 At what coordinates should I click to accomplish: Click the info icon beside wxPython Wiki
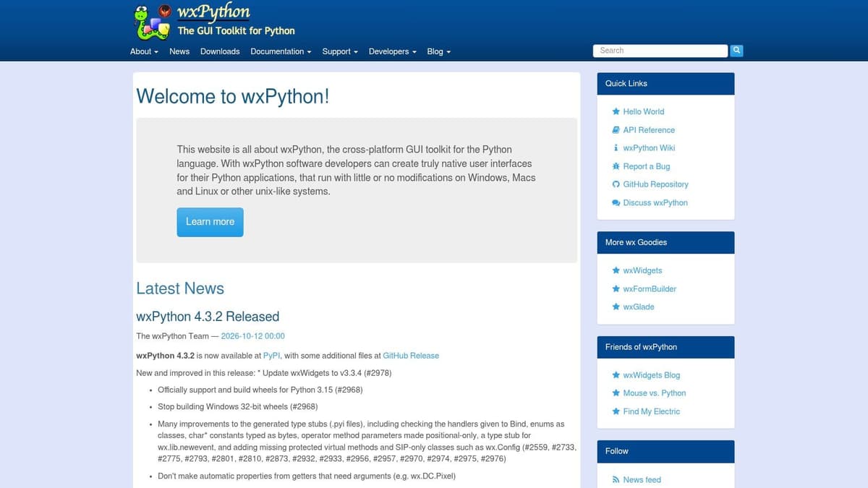pyautogui.click(x=616, y=147)
